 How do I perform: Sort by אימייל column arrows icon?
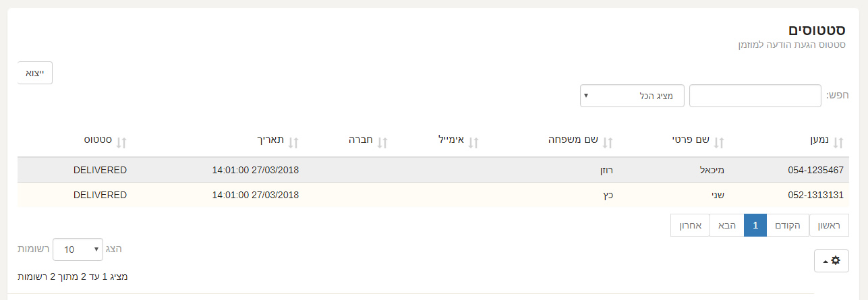click(473, 142)
